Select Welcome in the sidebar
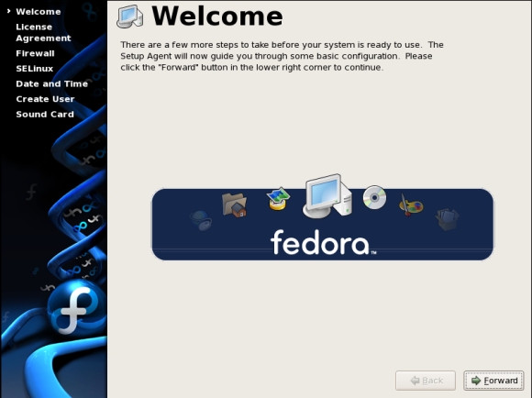The image size is (532, 398). pyautogui.click(x=39, y=12)
